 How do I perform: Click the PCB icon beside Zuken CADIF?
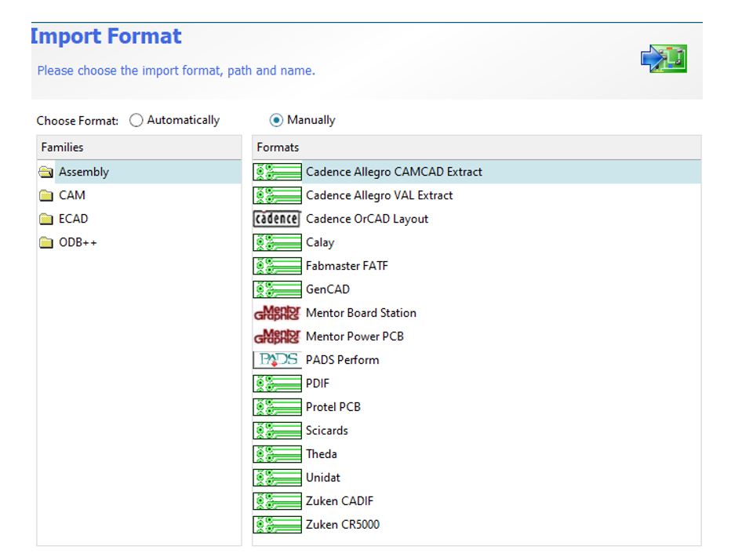coord(277,500)
